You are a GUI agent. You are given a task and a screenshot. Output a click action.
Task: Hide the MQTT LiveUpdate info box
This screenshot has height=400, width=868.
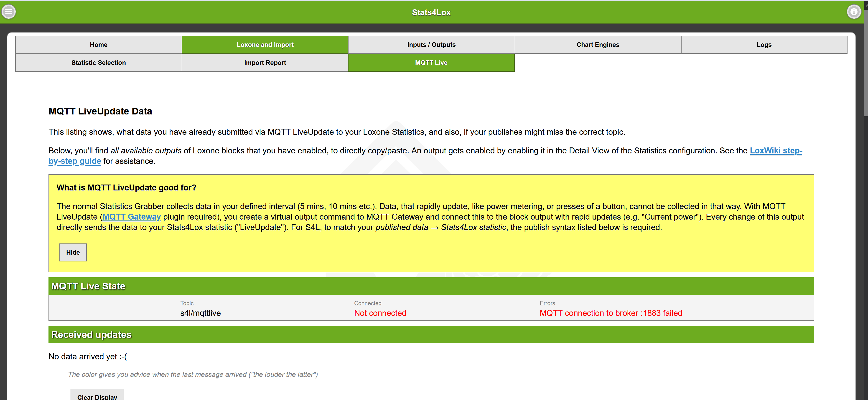pos(73,252)
